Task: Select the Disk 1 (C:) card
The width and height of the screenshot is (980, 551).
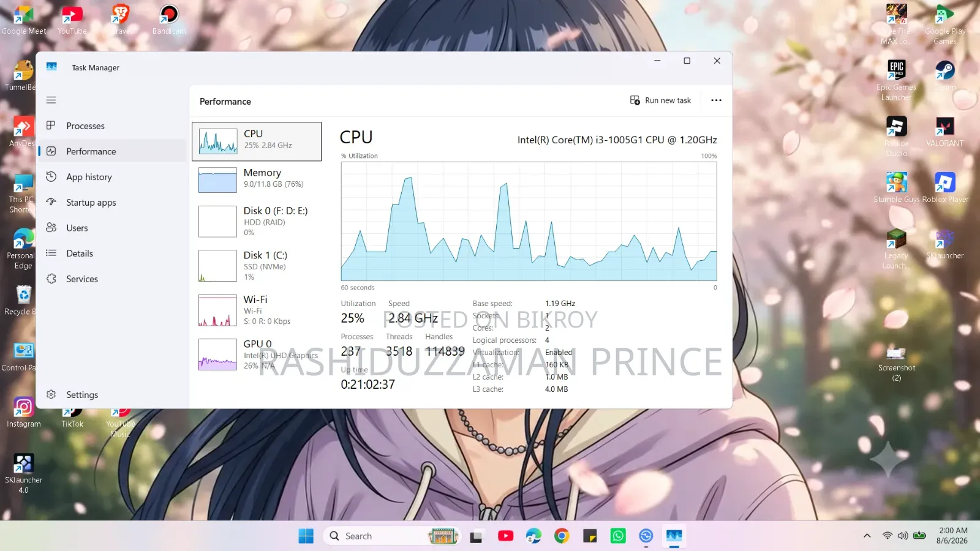Action: (x=257, y=266)
